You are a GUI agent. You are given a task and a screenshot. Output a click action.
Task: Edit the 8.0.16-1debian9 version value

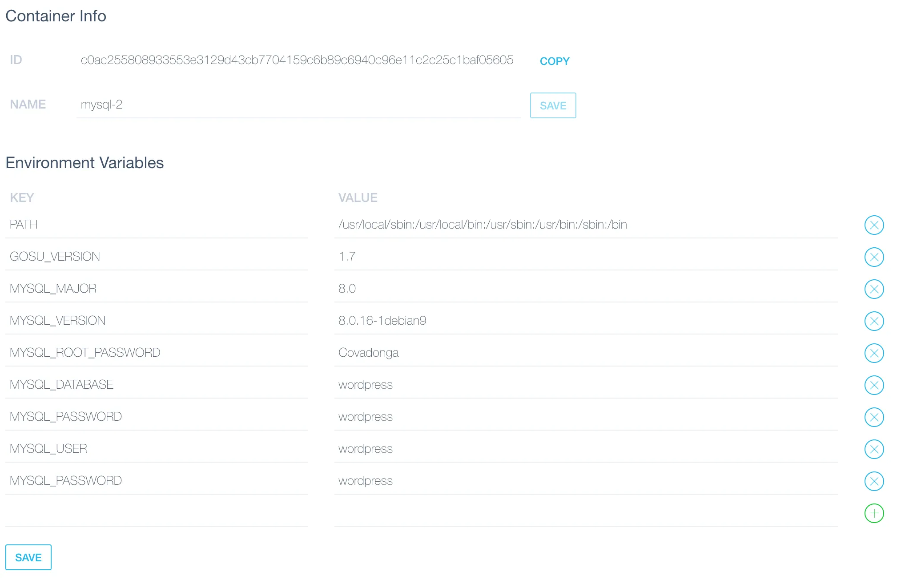585,321
